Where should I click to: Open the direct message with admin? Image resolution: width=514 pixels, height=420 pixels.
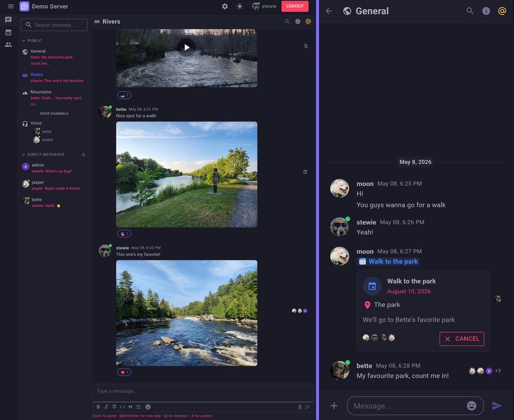click(x=54, y=168)
